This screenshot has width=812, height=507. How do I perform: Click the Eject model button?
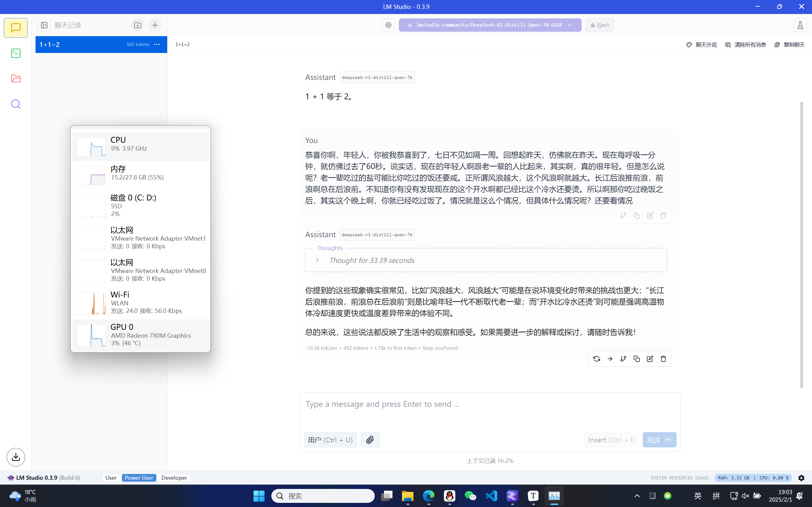pos(600,25)
